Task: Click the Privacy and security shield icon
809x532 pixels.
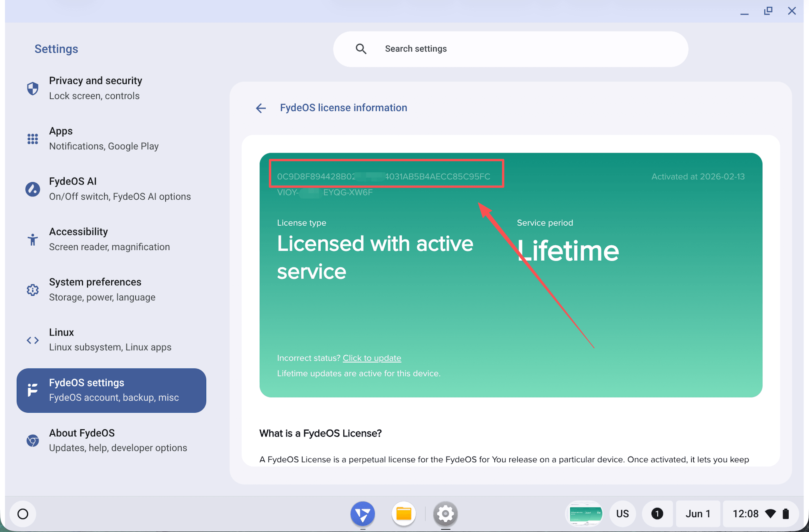Action: coord(33,88)
